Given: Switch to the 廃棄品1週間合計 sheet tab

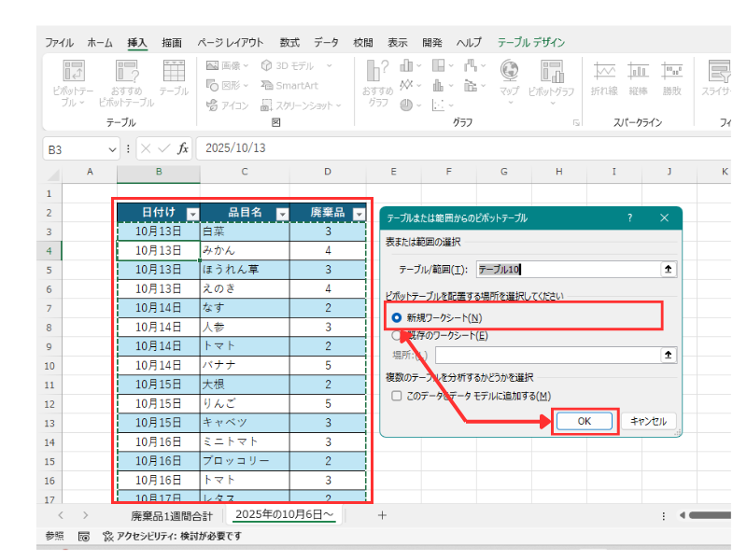Looking at the screenshot, I should point(171,515).
